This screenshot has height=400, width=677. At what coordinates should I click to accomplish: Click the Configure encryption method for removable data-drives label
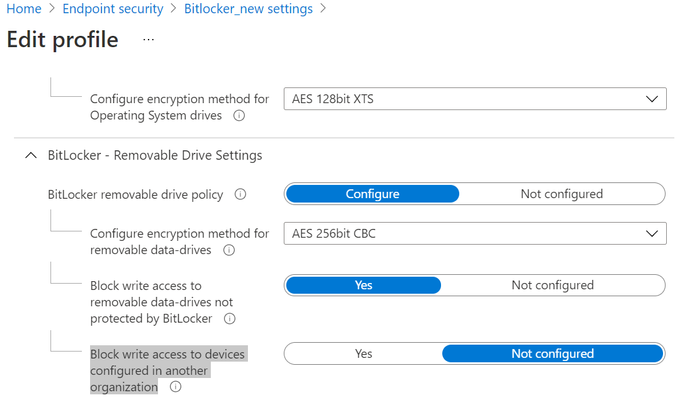pos(179,242)
